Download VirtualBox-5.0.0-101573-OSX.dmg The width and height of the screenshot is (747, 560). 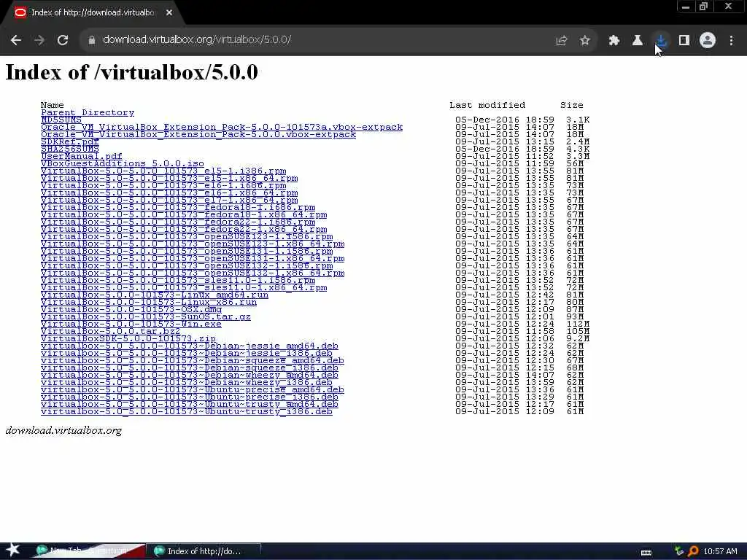tap(131, 309)
